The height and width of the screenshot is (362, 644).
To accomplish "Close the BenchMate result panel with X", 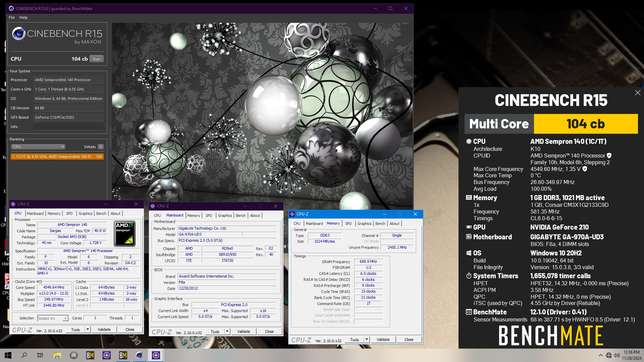I will 638,93.
